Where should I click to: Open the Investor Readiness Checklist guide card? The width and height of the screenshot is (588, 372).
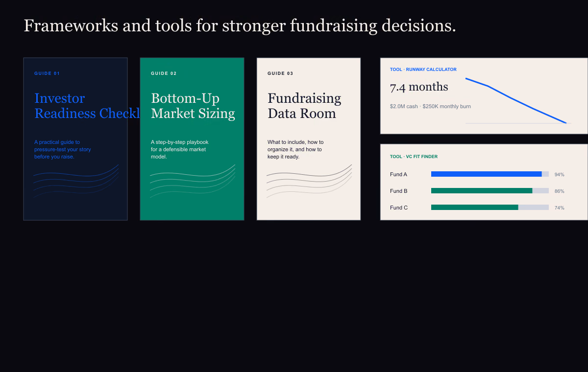pos(75,139)
